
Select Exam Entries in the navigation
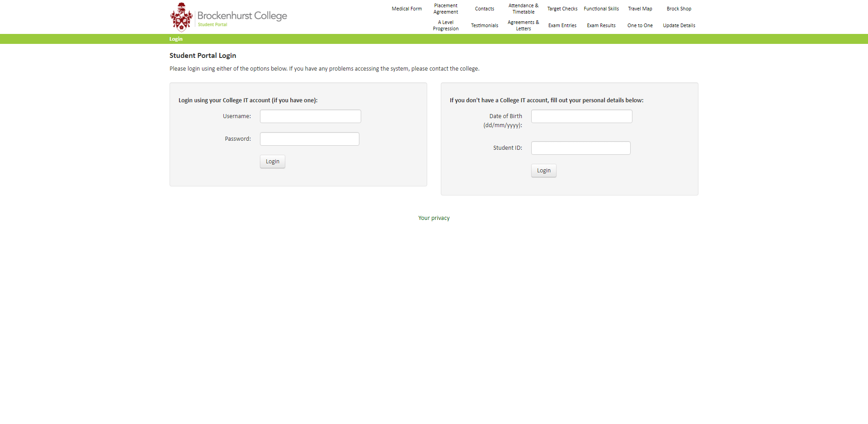(562, 26)
